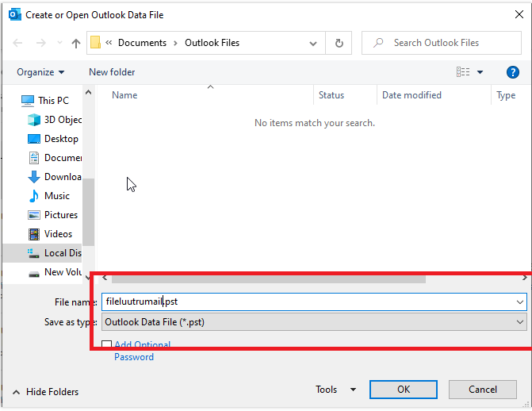Expand the File name dropdown arrow
The image size is (532, 411).
click(519, 302)
